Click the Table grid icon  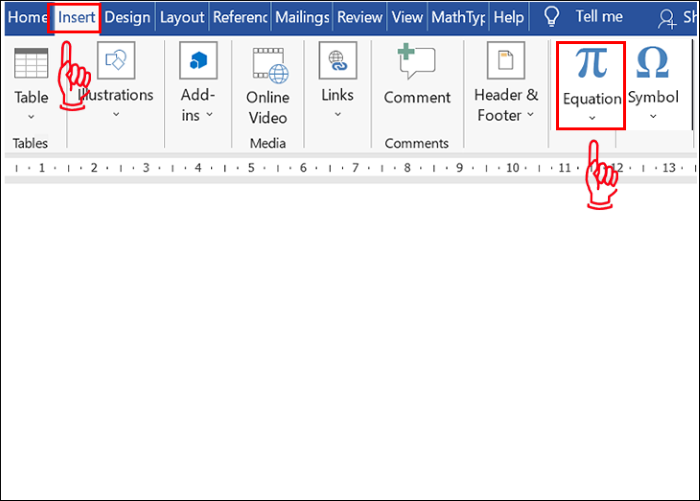click(31, 63)
